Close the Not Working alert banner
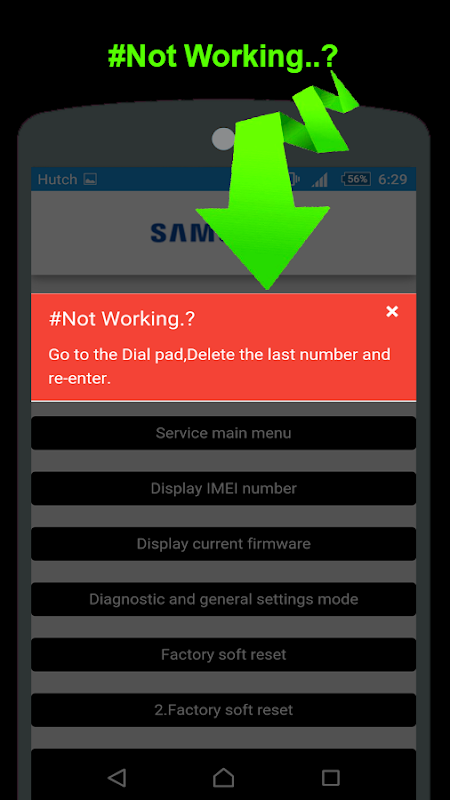450x800 pixels. (x=392, y=311)
